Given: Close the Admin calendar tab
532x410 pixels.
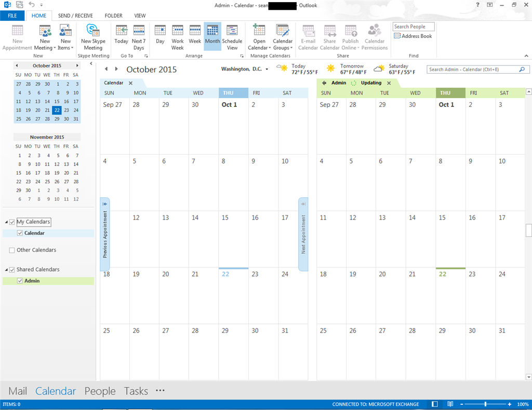Looking at the screenshot, I should pyautogui.click(x=389, y=83).
